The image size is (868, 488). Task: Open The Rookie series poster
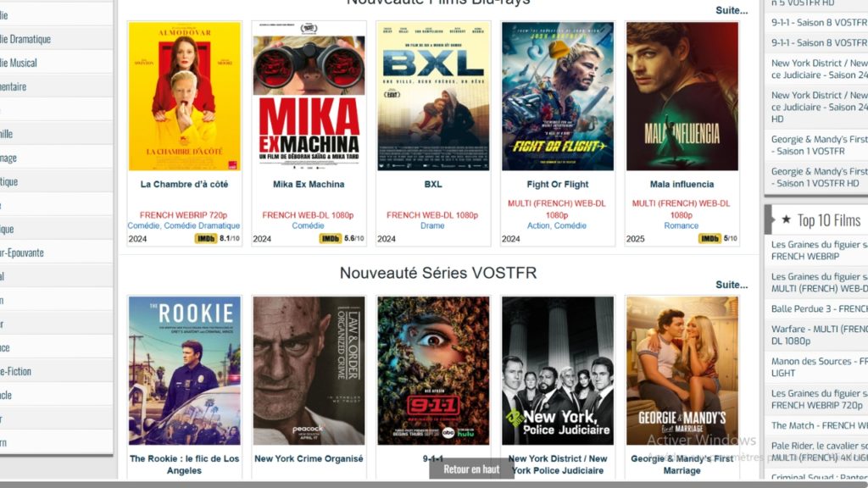(x=184, y=370)
